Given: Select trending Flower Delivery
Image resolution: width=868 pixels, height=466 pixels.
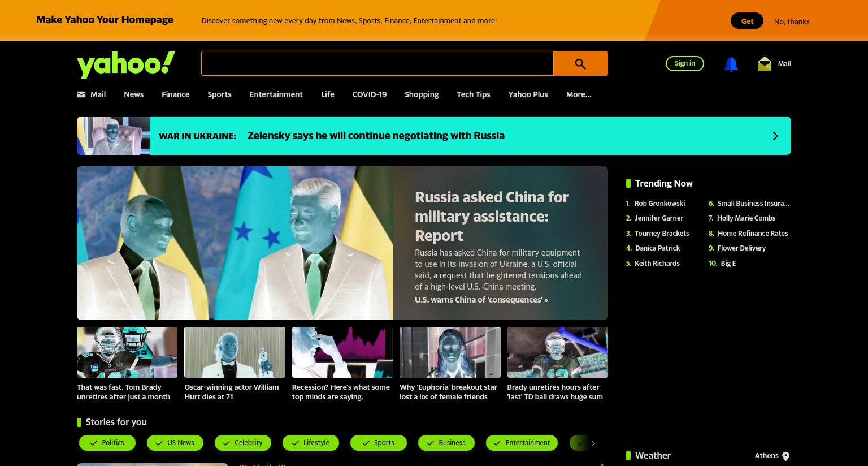Looking at the screenshot, I should (x=741, y=248).
